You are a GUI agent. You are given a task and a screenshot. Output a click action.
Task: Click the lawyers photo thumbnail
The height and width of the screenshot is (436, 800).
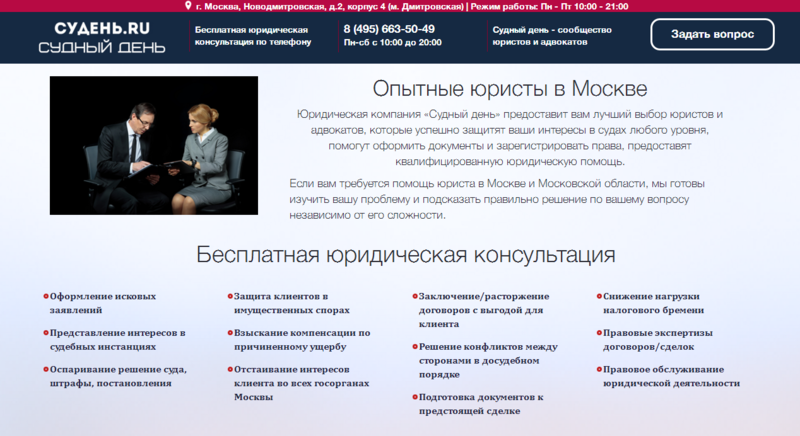154,145
